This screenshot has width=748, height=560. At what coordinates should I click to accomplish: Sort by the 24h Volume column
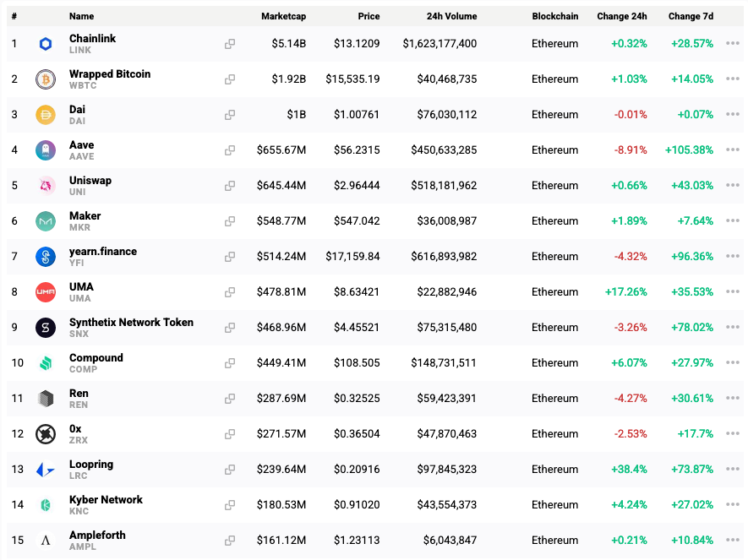(x=451, y=16)
